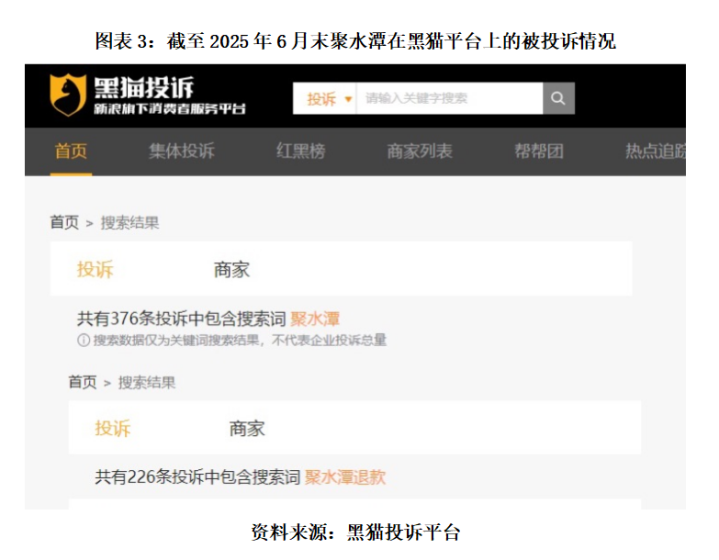Select the 投诉 tab in upper results
Viewport: 719px width, 560px height.
(x=95, y=269)
